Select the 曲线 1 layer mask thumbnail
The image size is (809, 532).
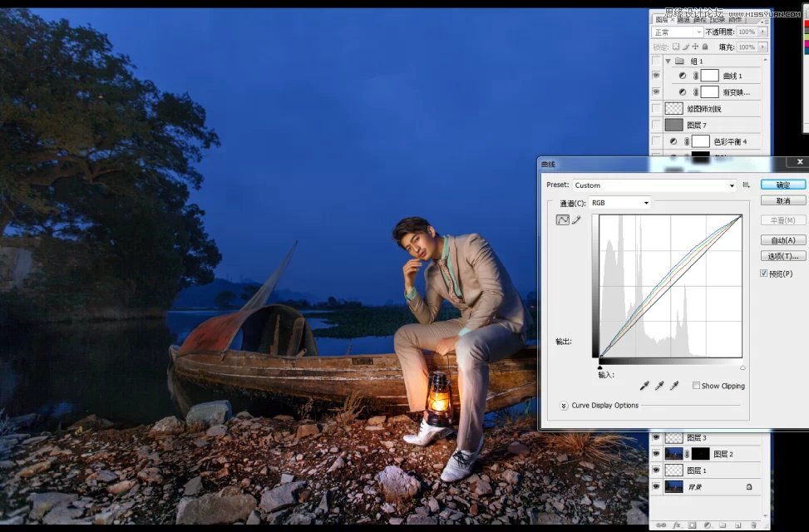click(x=709, y=76)
